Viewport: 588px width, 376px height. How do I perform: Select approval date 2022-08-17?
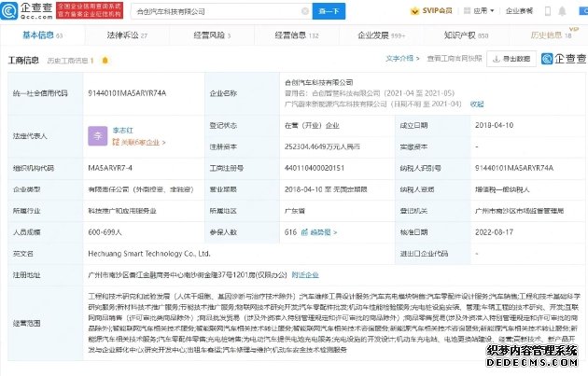pos(494,232)
